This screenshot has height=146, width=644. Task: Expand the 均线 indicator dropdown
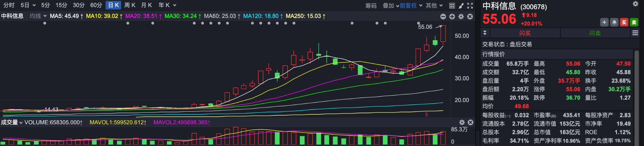(x=38, y=16)
